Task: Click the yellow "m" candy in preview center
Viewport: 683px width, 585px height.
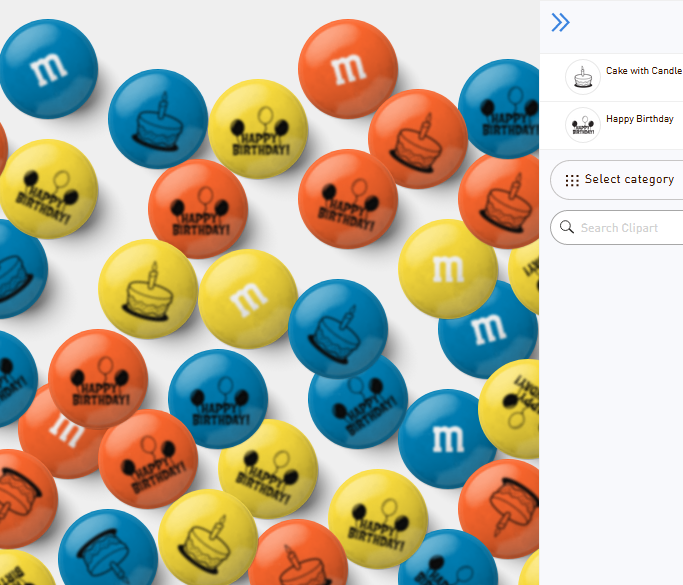Action: 246,298
